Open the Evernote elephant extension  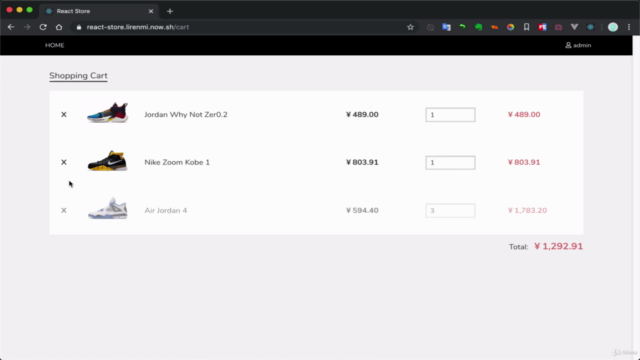(478, 27)
